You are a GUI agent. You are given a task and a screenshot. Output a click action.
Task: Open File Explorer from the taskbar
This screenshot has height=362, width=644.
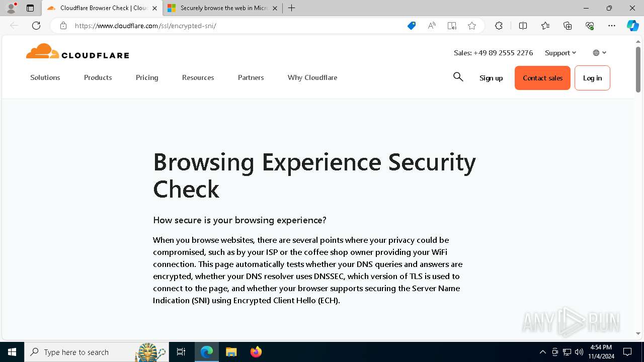click(231, 352)
